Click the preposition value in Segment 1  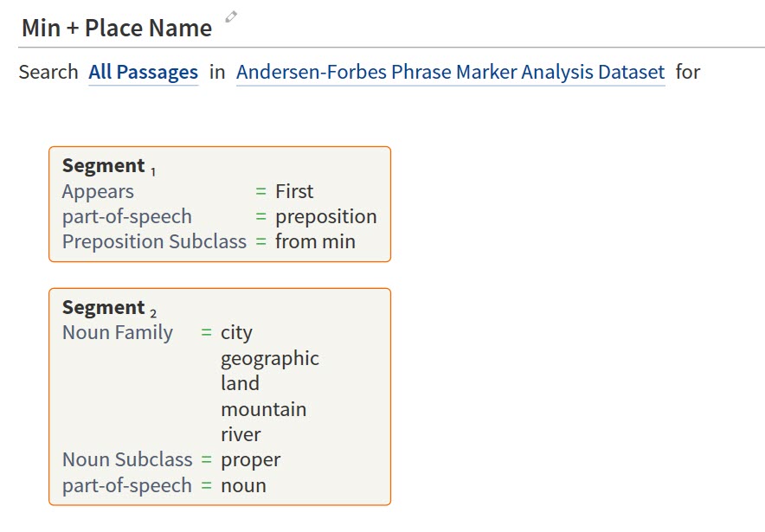click(x=325, y=216)
